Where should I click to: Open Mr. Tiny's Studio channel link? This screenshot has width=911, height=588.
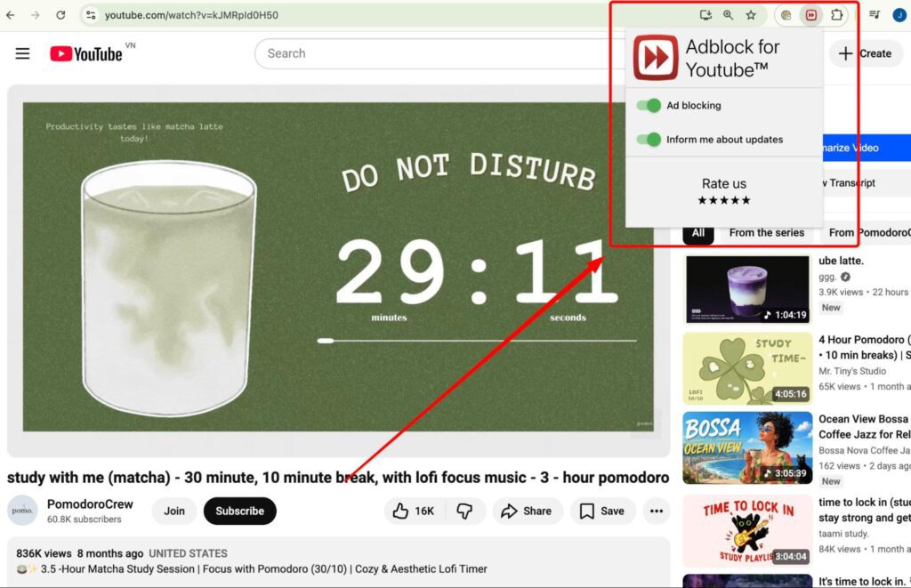tap(852, 371)
